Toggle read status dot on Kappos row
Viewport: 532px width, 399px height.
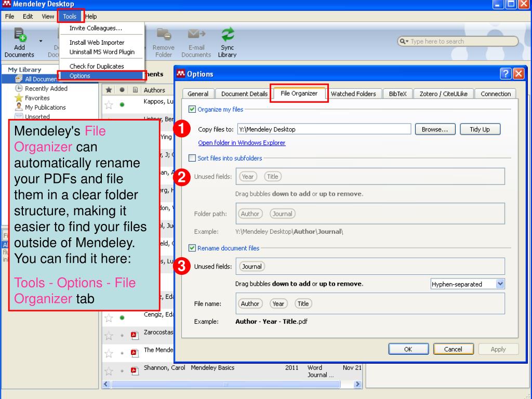[122, 104]
